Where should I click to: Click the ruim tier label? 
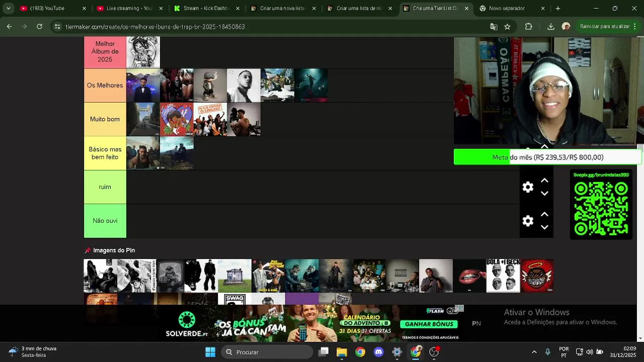point(105,187)
